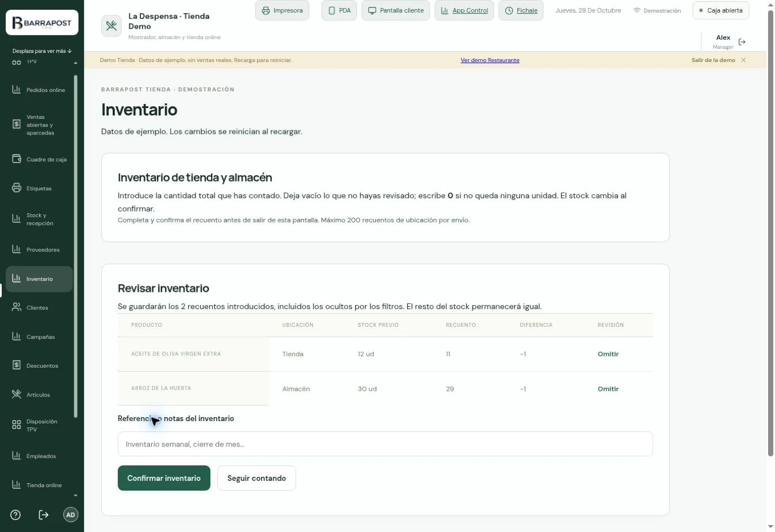Go to Empleados in the sidebar
This screenshot has width=775, height=532.
(39, 456)
